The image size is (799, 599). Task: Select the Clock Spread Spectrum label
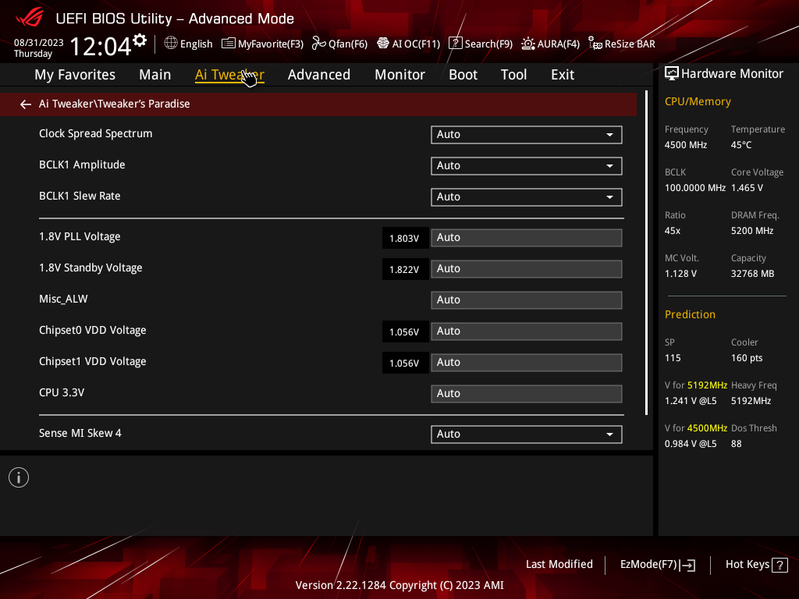(95, 133)
